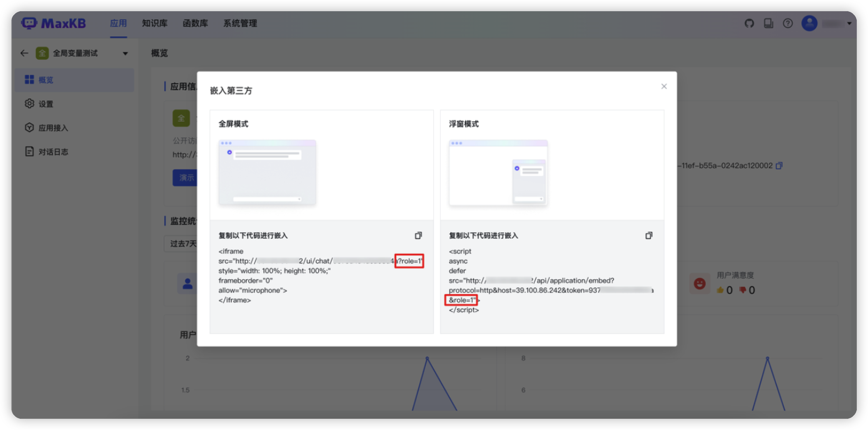Expand the 全局变量测试 application dropdown
Screen dimensions: 868x430
(x=125, y=53)
